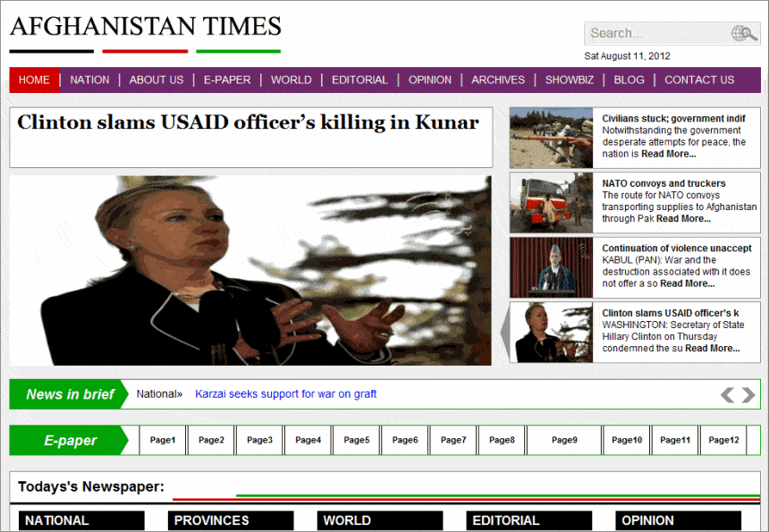Click the date Sat August 11, 2012

pyautogui.click(x=627, y=56)
